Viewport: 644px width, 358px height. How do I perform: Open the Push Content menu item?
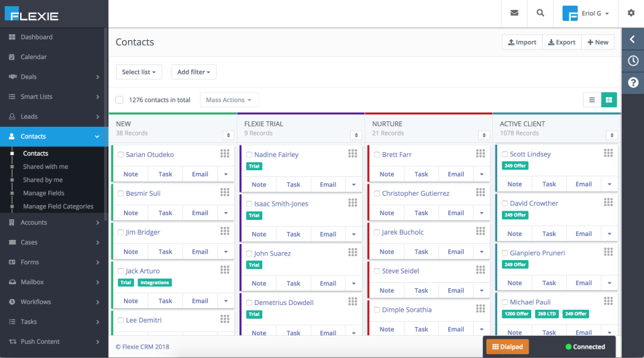tap(54, 342)
